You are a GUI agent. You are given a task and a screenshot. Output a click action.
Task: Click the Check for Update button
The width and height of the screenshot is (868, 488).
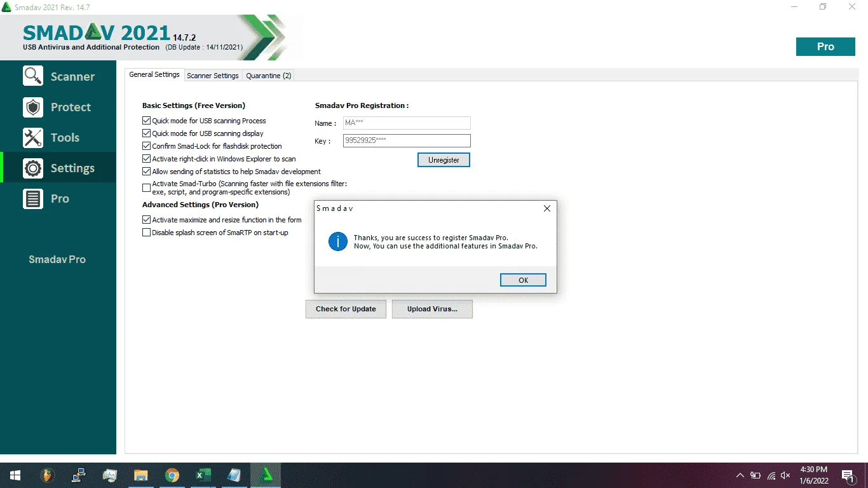[x=346, y=309]
